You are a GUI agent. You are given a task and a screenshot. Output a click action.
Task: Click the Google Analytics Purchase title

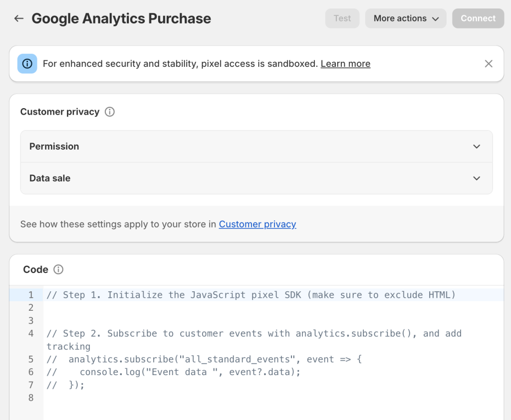coord(121,18)
